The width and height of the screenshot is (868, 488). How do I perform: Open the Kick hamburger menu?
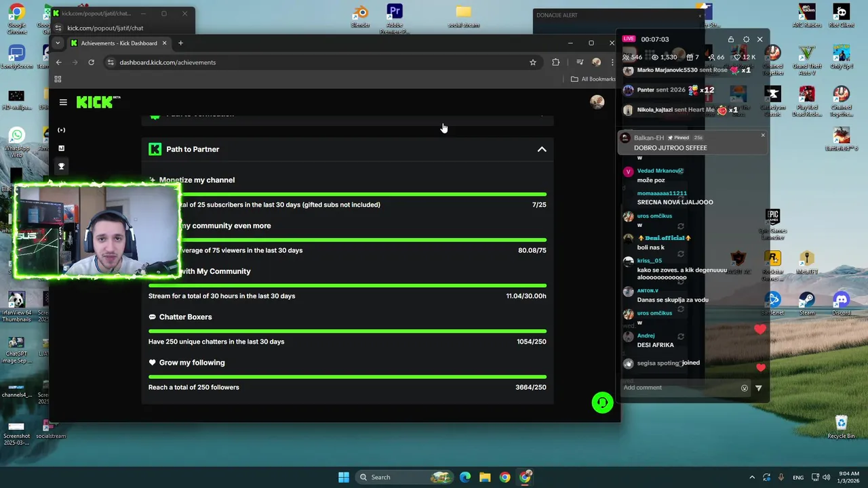pyautogui.click(x=63, y=102)
